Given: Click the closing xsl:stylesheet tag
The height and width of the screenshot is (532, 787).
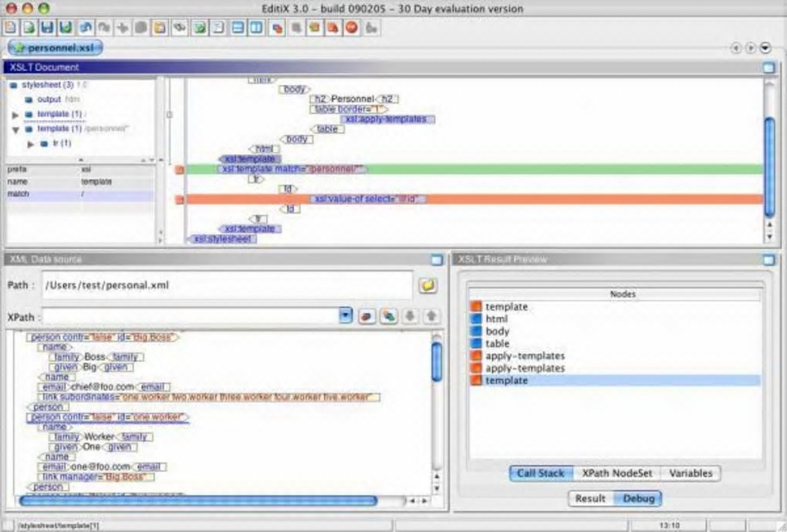Looking at the screenshot, I should click(x=222, y=239).
